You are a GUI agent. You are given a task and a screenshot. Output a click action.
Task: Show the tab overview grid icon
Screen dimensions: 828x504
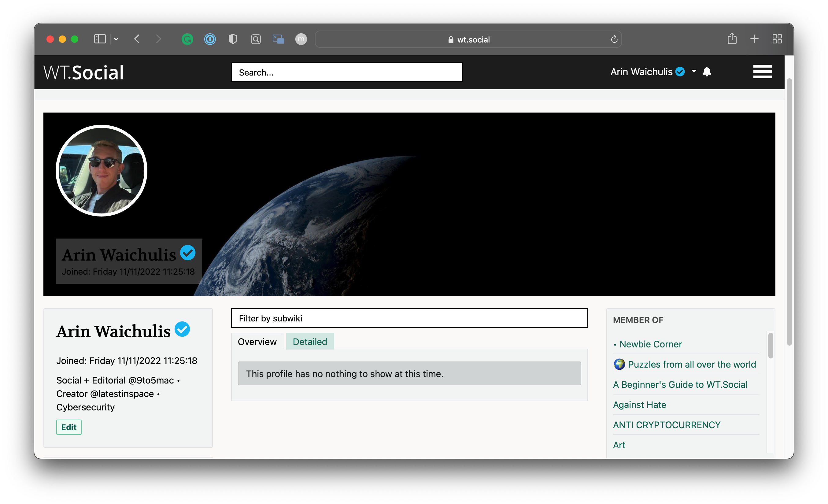pyautogui.click(x=777, y=39)
